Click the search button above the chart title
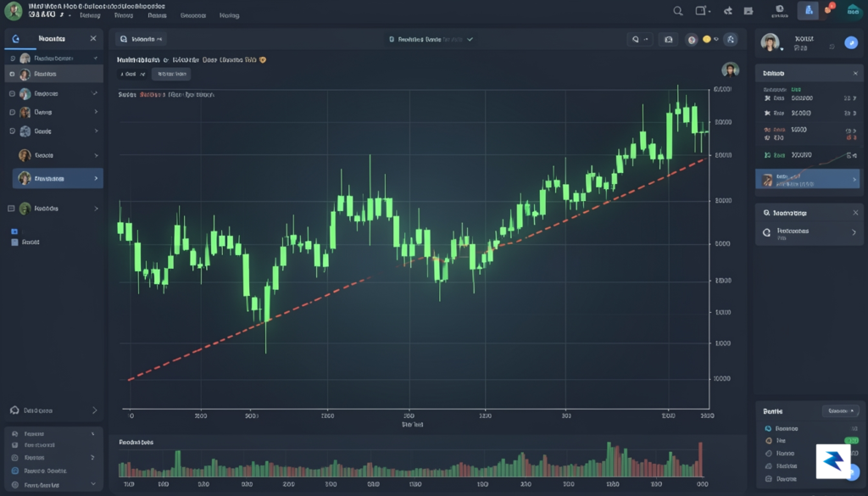Viewport: 868px width, 496px height. point(142,39)
